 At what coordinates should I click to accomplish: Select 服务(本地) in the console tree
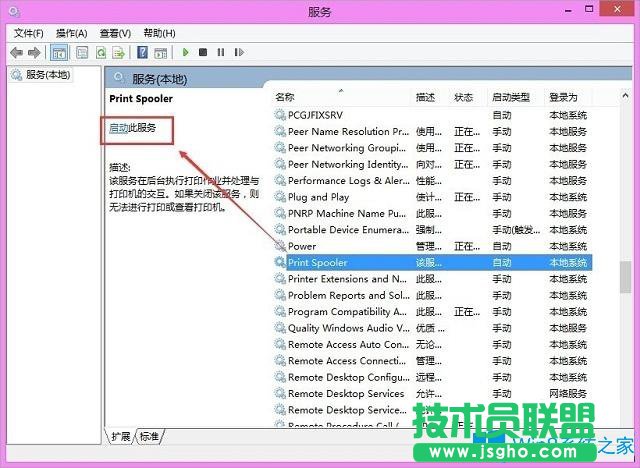(48, 75)
